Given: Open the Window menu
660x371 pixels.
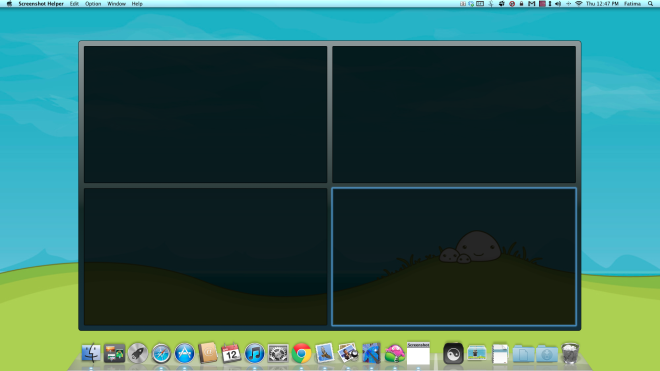Looking at the screenshot, I should [x=116, y=4].
